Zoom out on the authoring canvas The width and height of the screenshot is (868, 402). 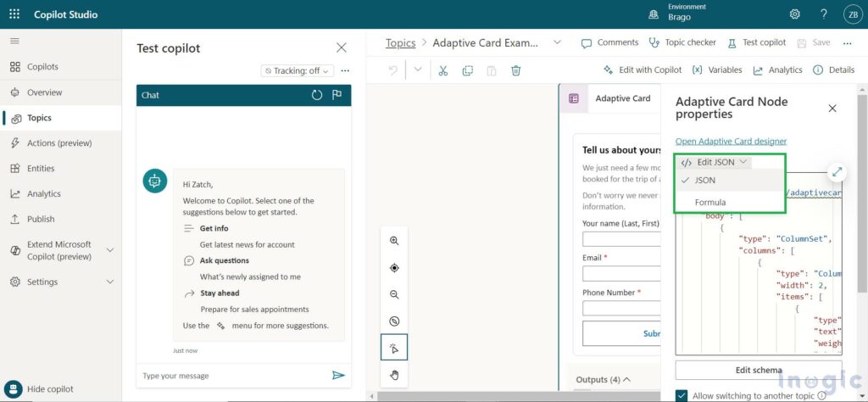(x=394, y=294)
